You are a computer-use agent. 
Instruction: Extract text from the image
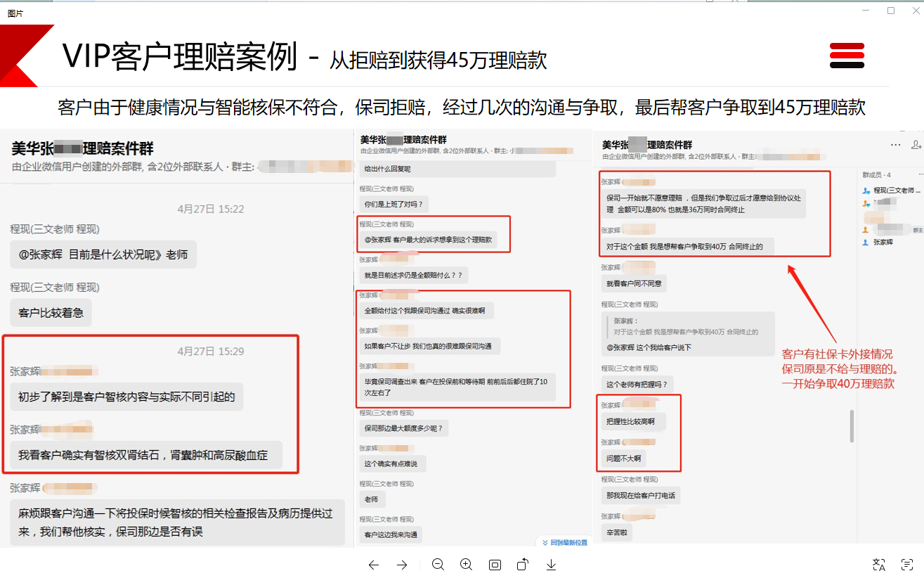907,565
